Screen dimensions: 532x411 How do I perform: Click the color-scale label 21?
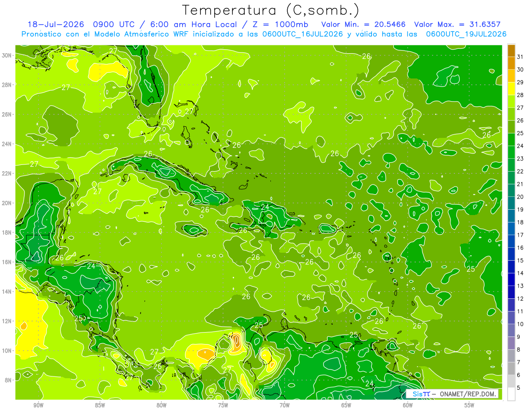pos(520,184)
